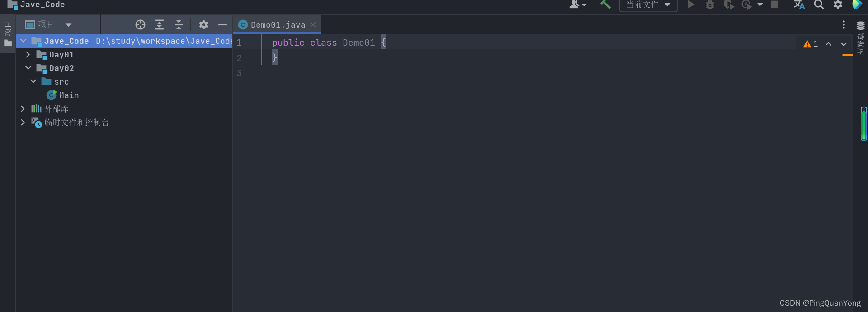Collapse the src folder
Viewport: 868px width, 312px height.
pos(33,81)
